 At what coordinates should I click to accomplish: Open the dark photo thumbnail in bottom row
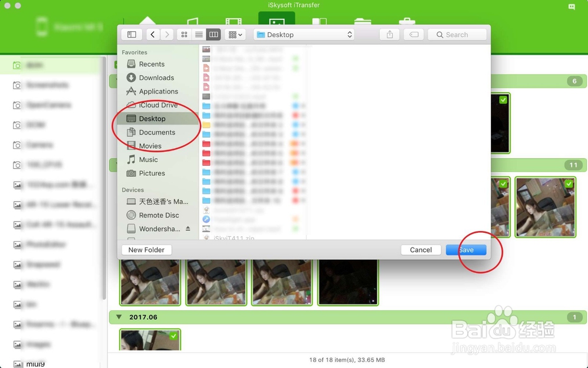pos(348,282)
